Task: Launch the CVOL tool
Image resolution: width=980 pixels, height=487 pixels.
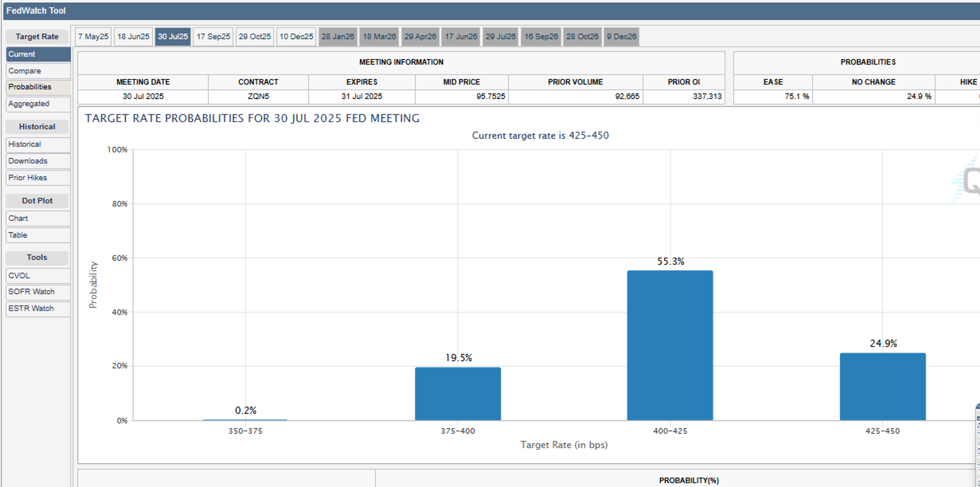Action: pyautogui.click(x=38, y=276)
